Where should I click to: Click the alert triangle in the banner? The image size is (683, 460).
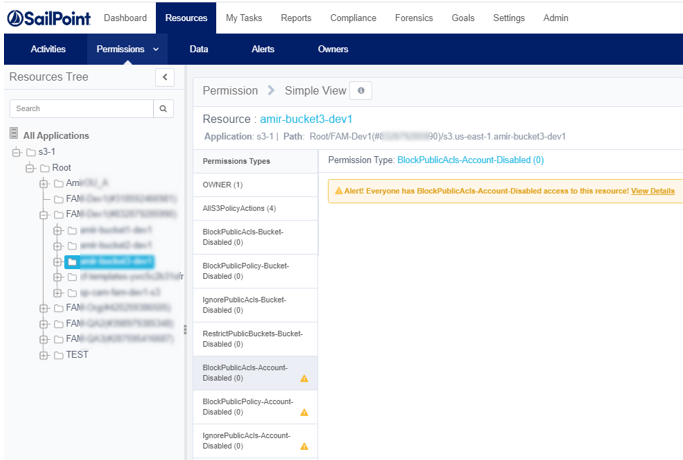click(338, 191)
